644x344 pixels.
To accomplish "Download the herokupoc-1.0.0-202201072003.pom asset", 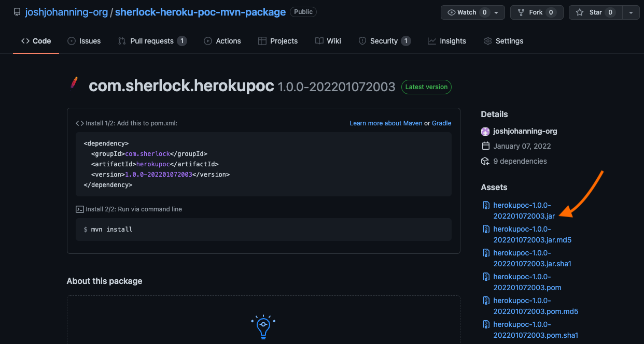I will (x=527, y=282).
